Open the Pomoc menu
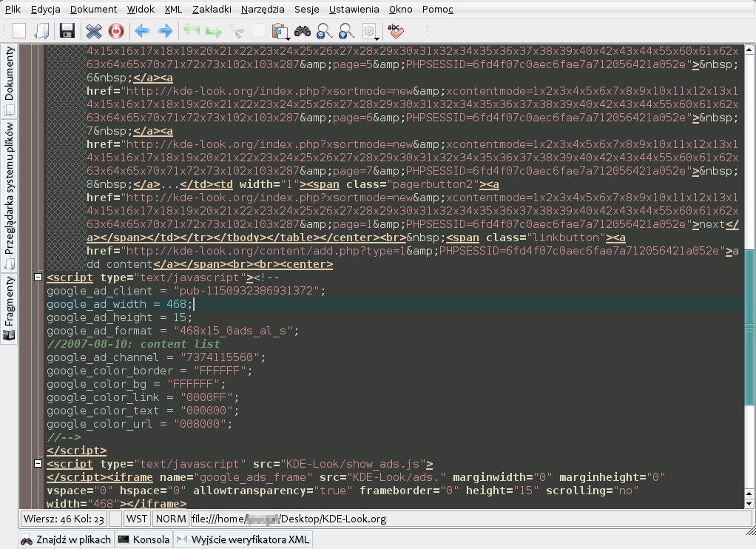This screenshot has height=549, width=756. pos(438,9)
